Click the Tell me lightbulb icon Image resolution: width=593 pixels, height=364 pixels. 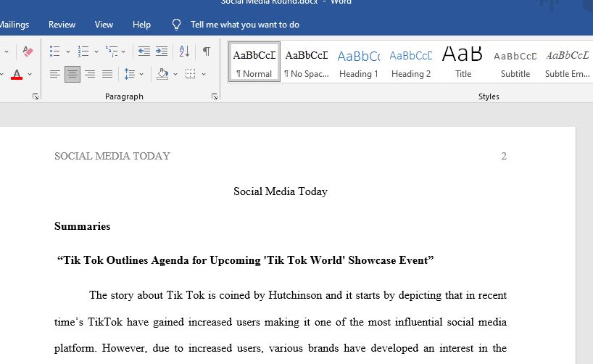tap(176, 25)
